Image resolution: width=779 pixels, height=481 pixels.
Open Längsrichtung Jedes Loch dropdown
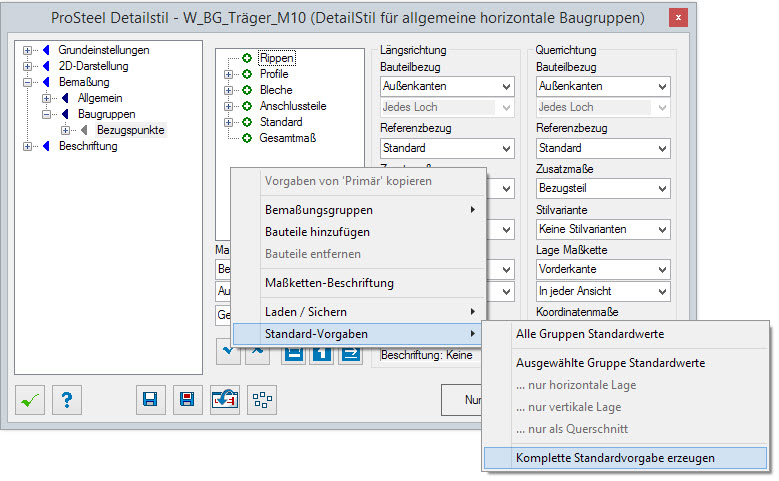pyautogui.click(x=447, y=107)
